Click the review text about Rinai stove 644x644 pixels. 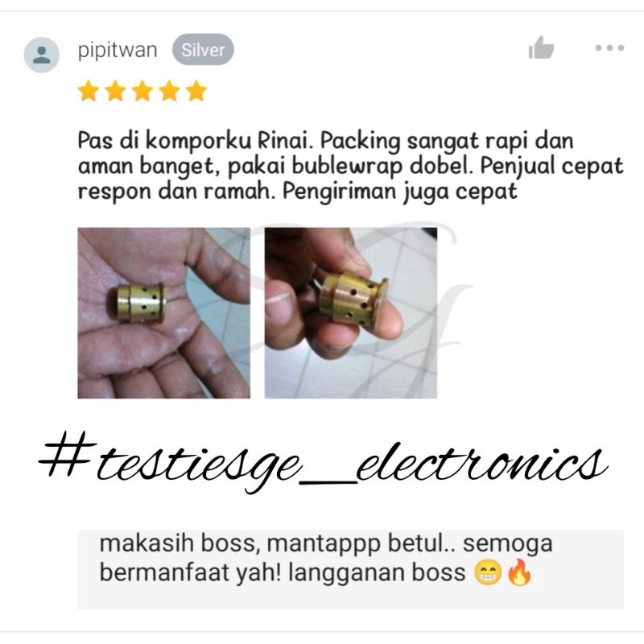pos(351,167)
